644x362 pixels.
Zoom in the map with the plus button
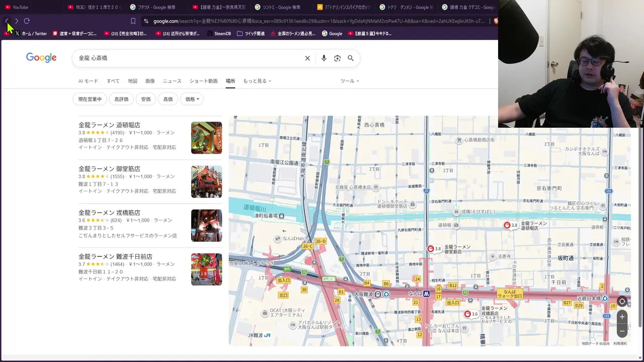click(x=622, y=317)
